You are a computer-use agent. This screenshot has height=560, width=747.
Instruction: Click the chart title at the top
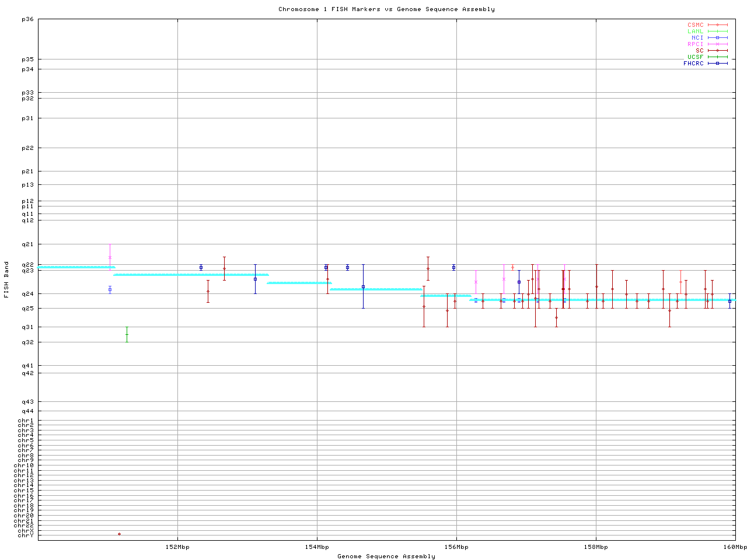[x=386, y=9]
